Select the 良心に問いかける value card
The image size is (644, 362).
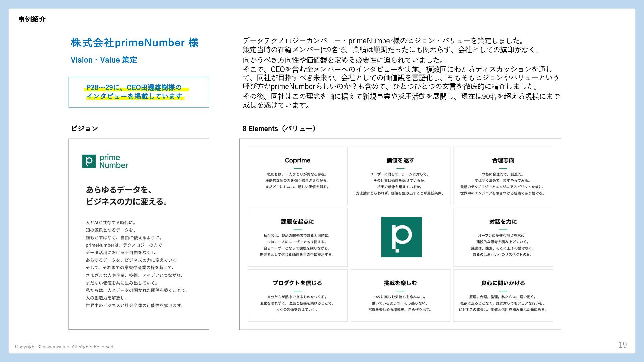503,296
